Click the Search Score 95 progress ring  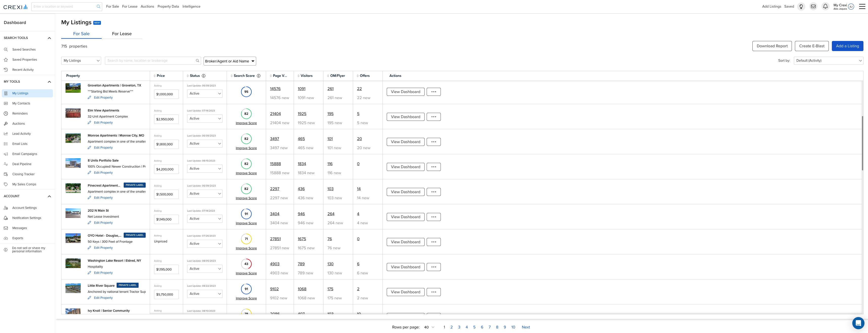tap(246, 91)
